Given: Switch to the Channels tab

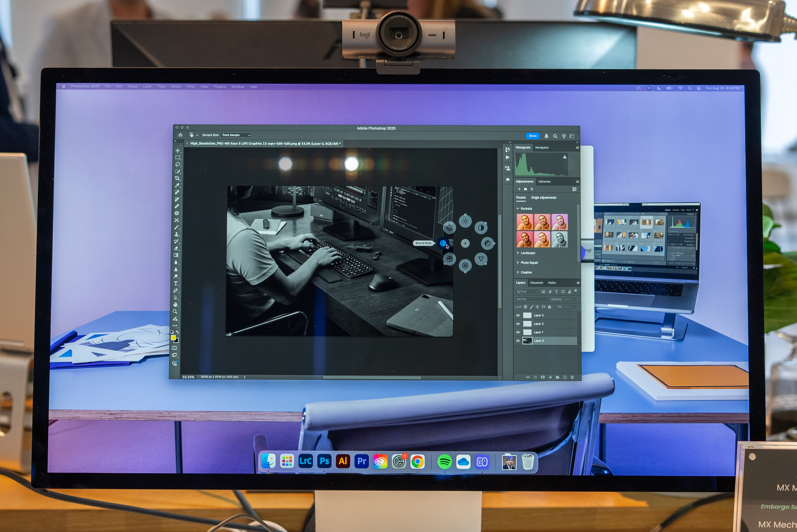Looking at the screenshot, I should pos(536,283).
